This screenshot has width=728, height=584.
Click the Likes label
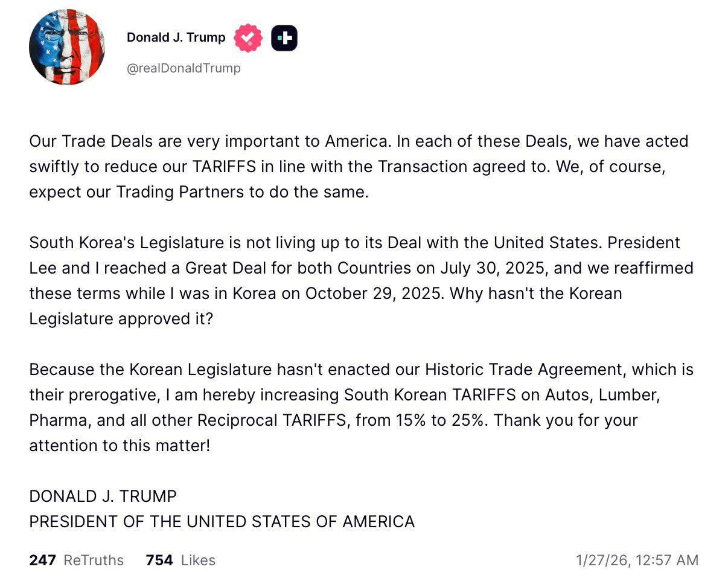pos(198,560)
